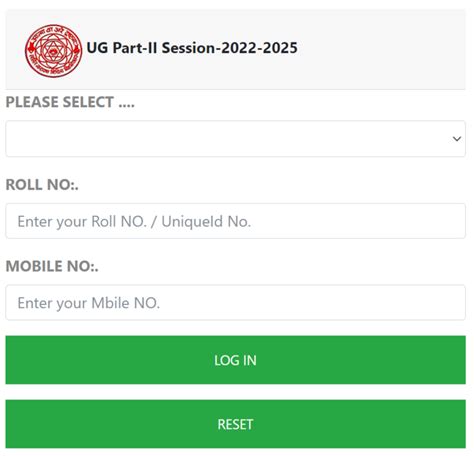
Task: Click the green RESET button
Action: tap(236, 424)
